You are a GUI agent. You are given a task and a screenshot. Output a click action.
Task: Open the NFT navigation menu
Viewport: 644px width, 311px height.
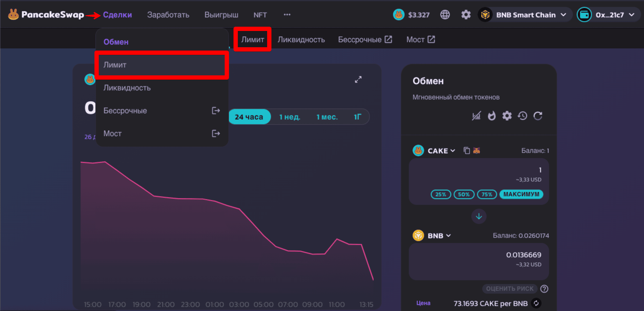[x=260, y=15]
